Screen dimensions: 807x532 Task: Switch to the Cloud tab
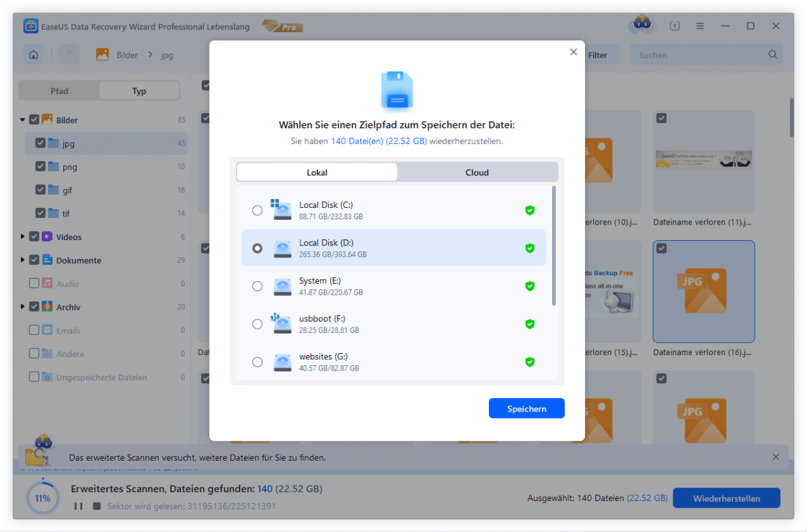(477, 172)
